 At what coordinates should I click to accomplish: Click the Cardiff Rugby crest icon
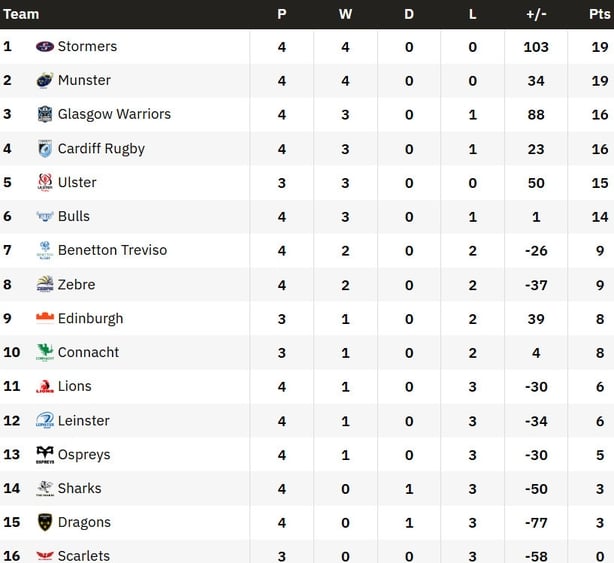(44, 149)
